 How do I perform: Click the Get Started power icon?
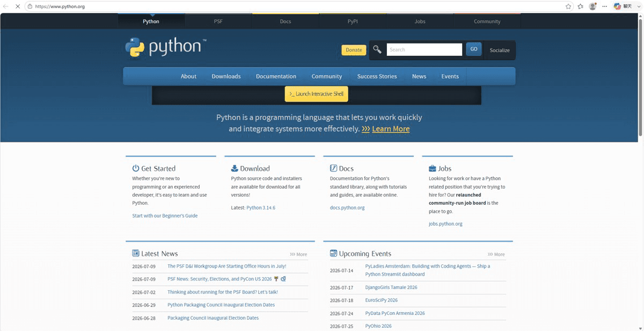pyautogui.click(x=136, y=168)
